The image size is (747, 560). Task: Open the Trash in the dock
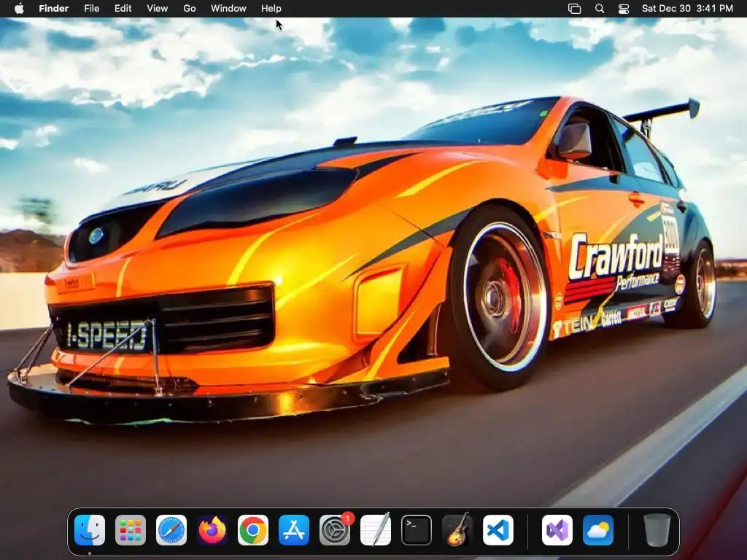(657, 530)
